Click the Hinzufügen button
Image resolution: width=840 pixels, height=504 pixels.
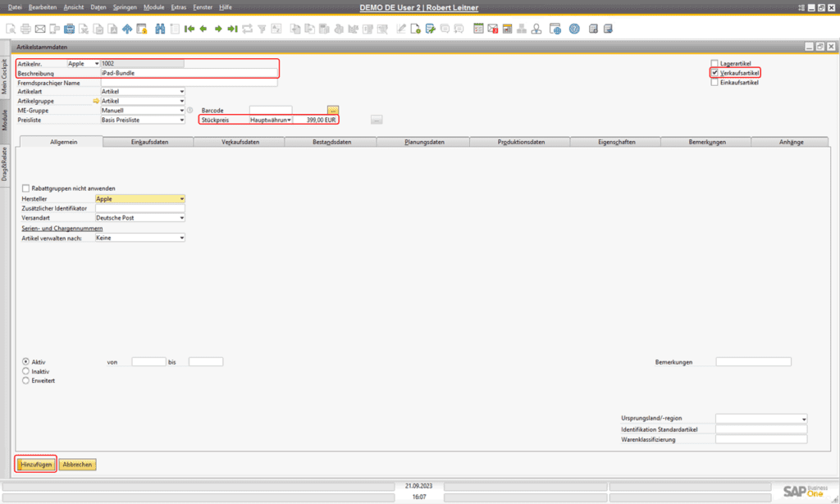tap(36, 465)
